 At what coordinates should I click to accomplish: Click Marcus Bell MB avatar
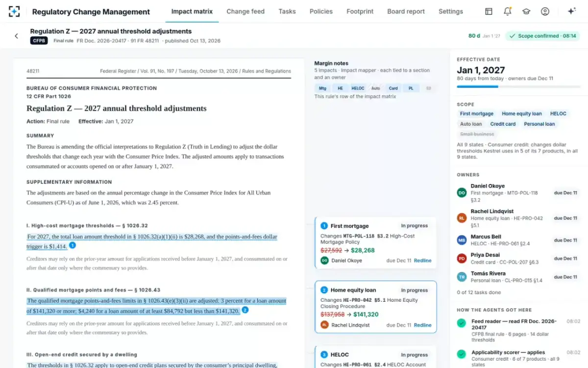tap(462, 240)
